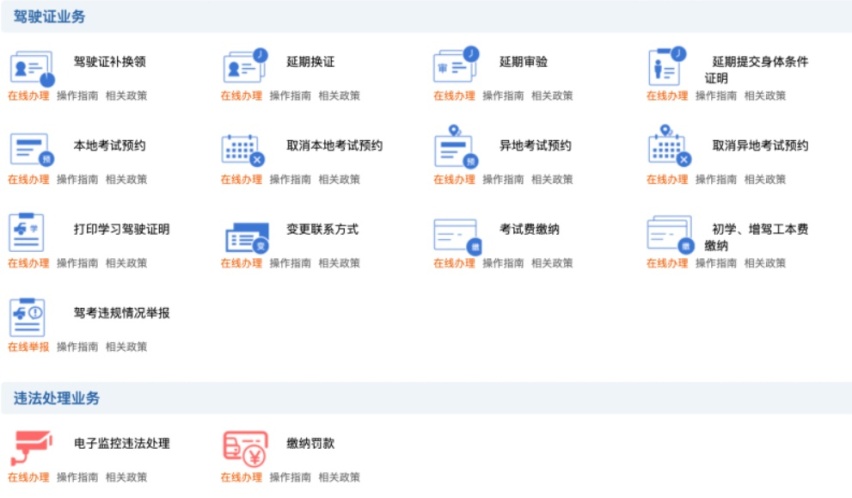Click the 本地考试预约 icon

coord(32,149)
